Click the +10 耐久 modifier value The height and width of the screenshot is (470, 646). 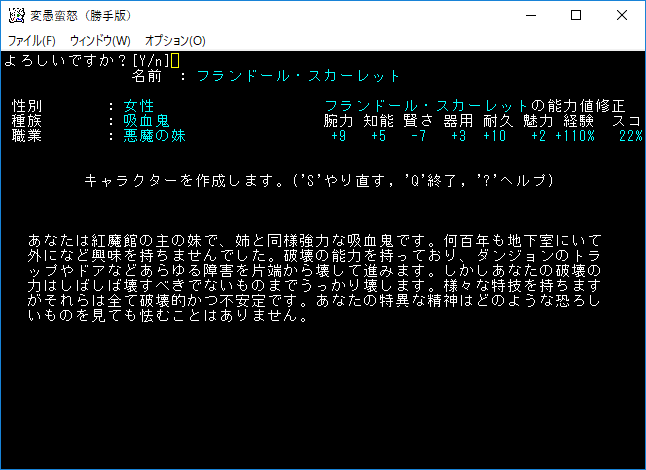pos(495,136)
